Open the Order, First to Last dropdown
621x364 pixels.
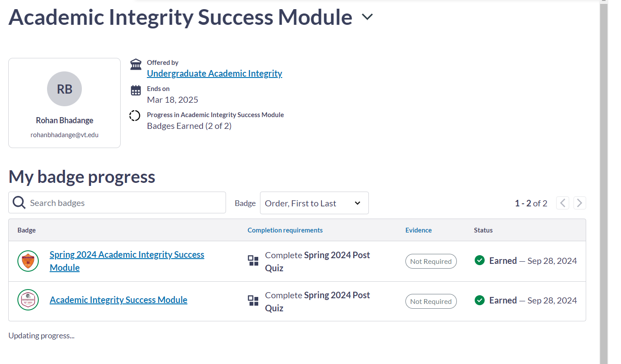click(314, 203)
